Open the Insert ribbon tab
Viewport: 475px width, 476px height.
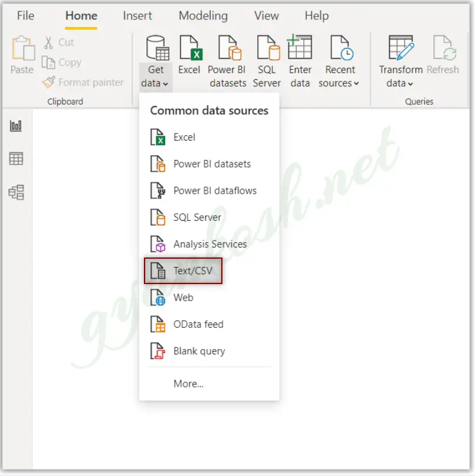point(137,16)
